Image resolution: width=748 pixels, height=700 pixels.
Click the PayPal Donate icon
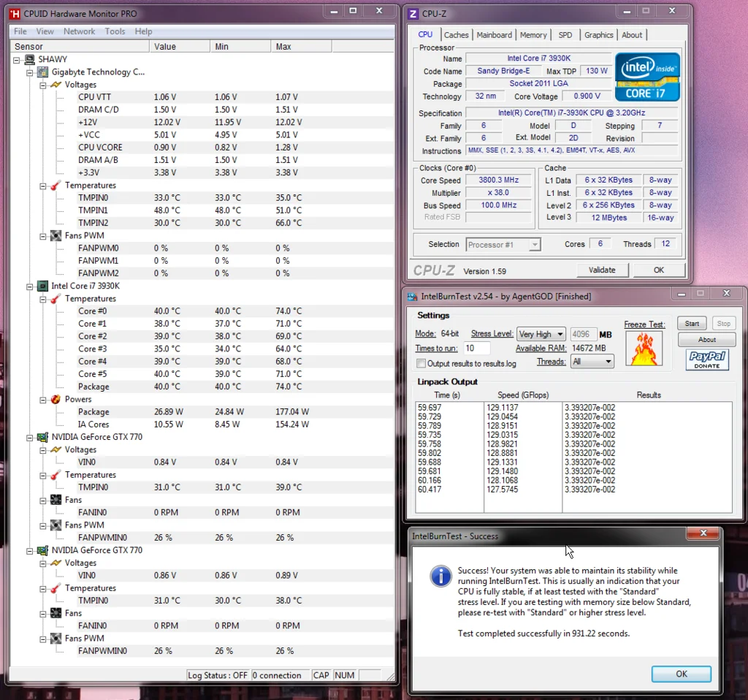(x=707, y=359)
